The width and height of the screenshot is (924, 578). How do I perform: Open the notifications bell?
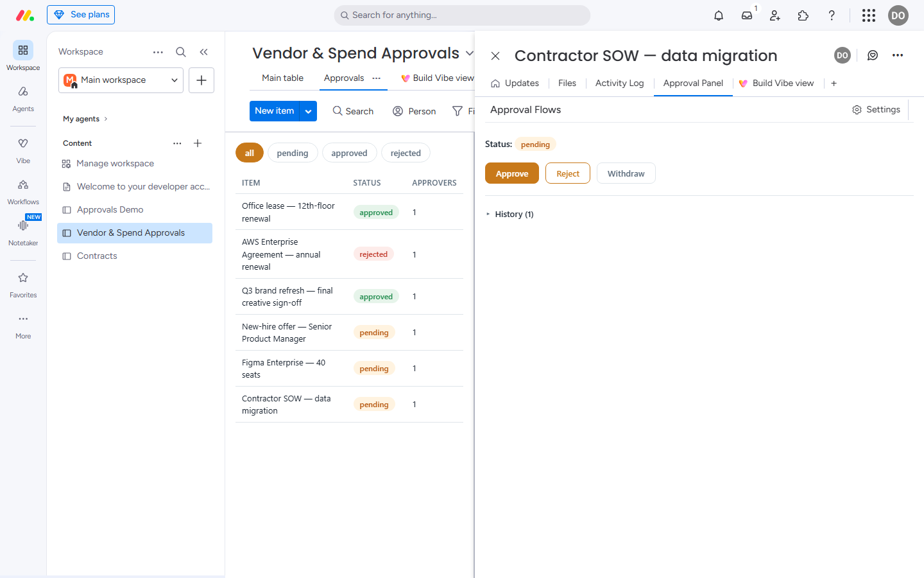pyautogui.click(x=719, y=15)
